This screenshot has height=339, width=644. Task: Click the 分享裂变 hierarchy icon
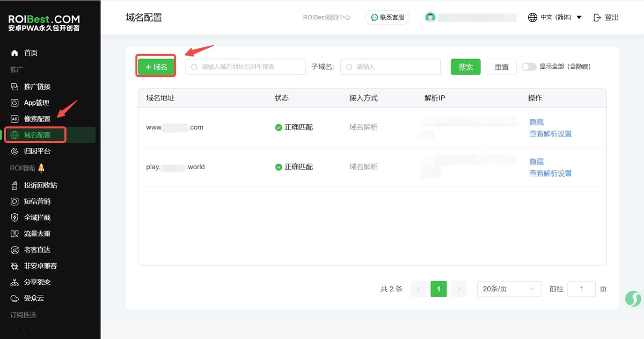coord(14,282)
